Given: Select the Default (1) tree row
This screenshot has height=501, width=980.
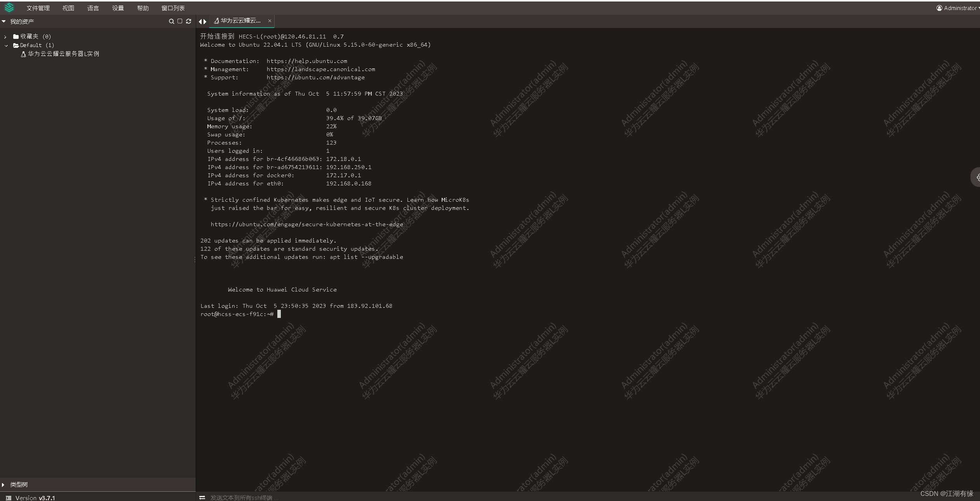Looking at the screenshot, I should 33,45.
